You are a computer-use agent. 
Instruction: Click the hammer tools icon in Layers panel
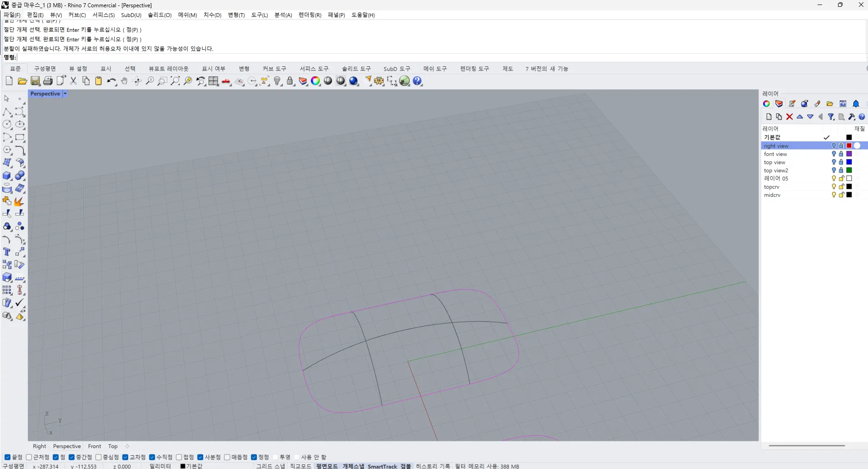pyautogui.click(x=852, y=117)
